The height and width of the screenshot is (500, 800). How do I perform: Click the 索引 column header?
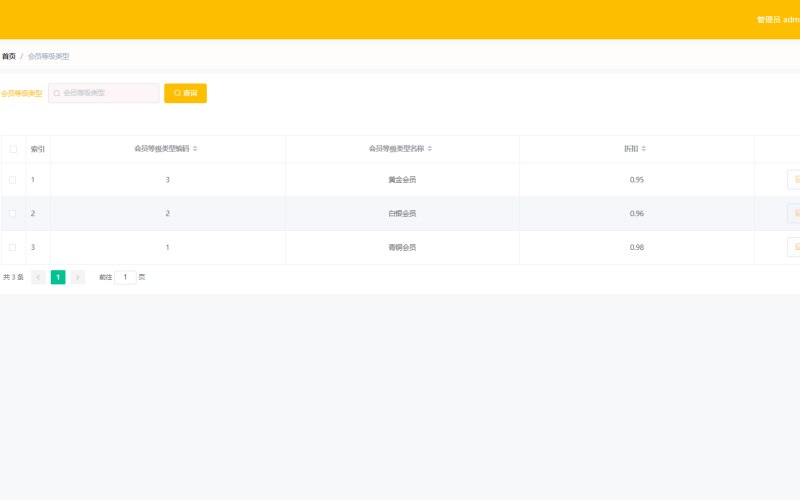point(38,149)
